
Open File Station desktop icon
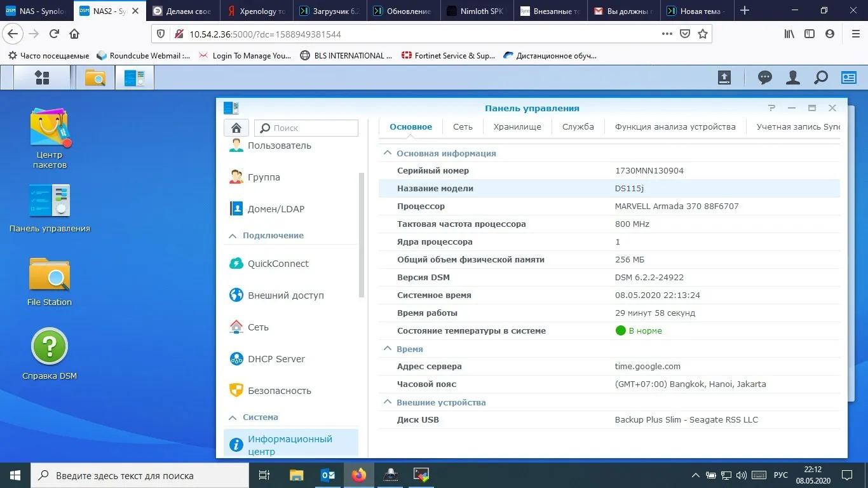[x=50, y=282]
